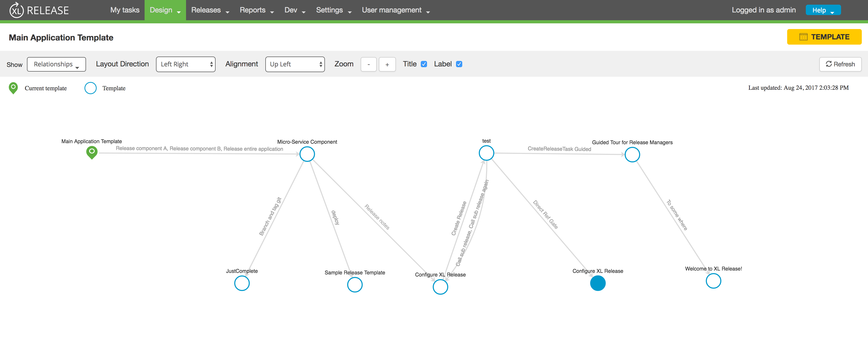The image size is (868, 346).
Task: Toggle the Label checkbox off
Action: [459, 64]
